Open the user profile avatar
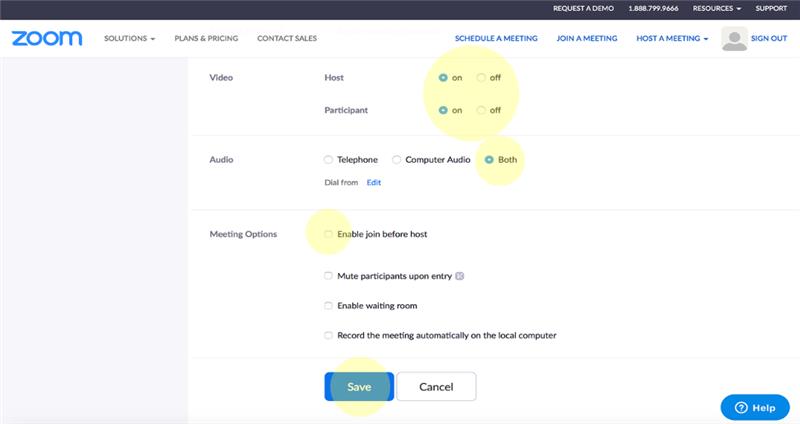800x424 pixels. pos(734,39)
